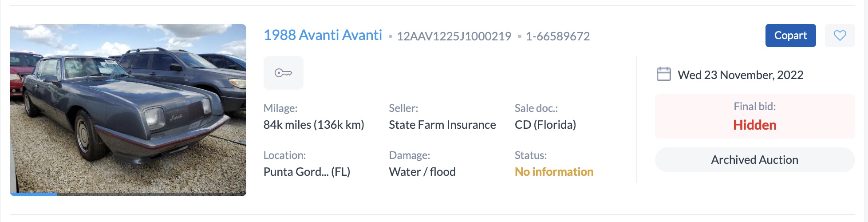Click the No information status text
868x222 pixels.
click(x=554, y=172)
